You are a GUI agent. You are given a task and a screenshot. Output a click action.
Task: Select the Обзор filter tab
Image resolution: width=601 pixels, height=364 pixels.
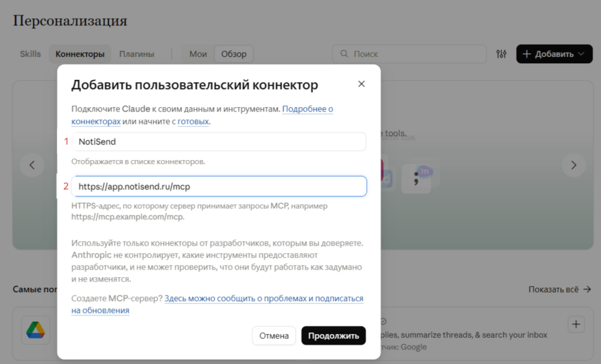click(234, 54)
